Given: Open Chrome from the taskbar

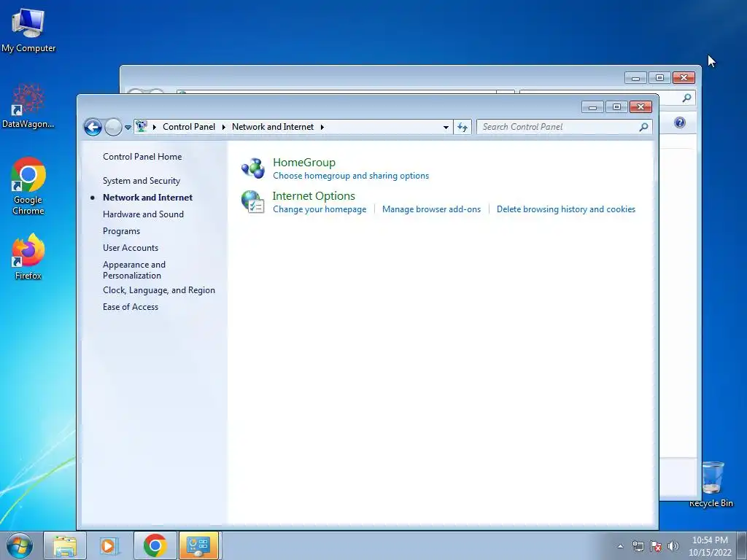Looking at the screenshot, I should (155, 545).
